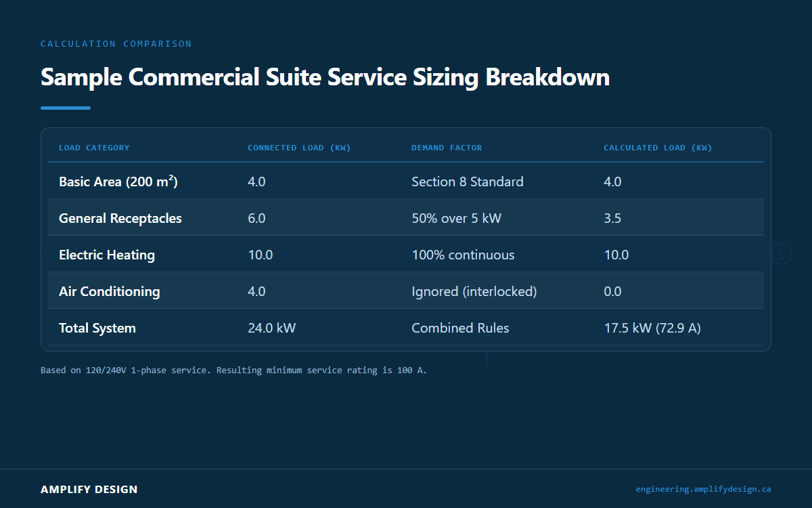Select the Total System row label

point(97,328)
